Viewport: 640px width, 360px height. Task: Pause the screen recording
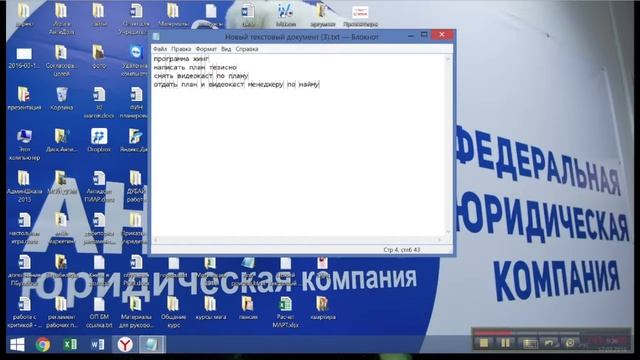click(505, 343)
